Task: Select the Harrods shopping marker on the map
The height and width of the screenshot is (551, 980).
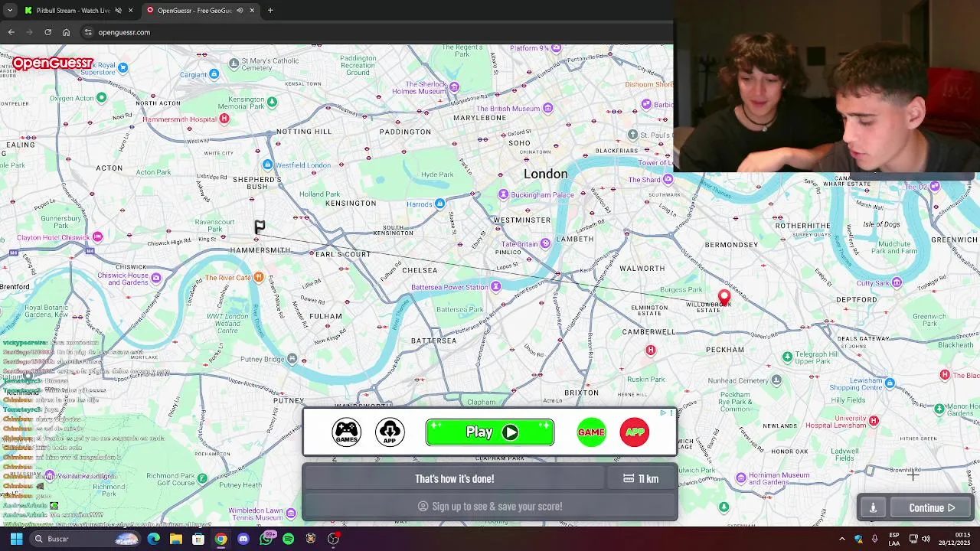Action: (x=439, y=204)
